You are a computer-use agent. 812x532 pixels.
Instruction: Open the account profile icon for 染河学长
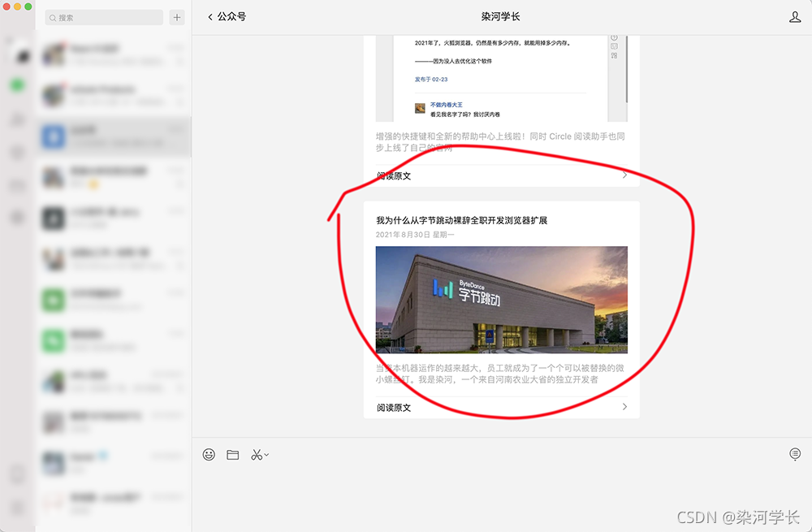(x=795, y=17)
